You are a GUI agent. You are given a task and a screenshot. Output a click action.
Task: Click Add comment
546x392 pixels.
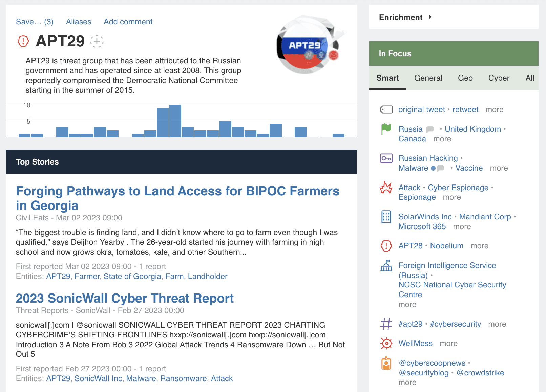128,22
